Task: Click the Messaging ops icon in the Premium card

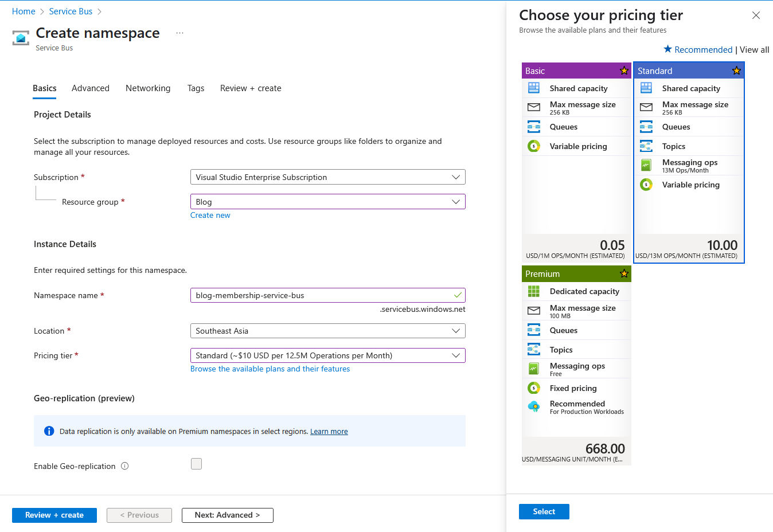Action: click(534, 369)
